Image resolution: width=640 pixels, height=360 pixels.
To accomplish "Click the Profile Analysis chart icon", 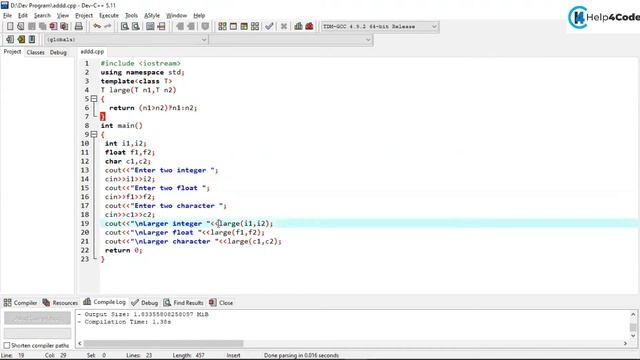I will pyautogui.click(x=298, y=27).
